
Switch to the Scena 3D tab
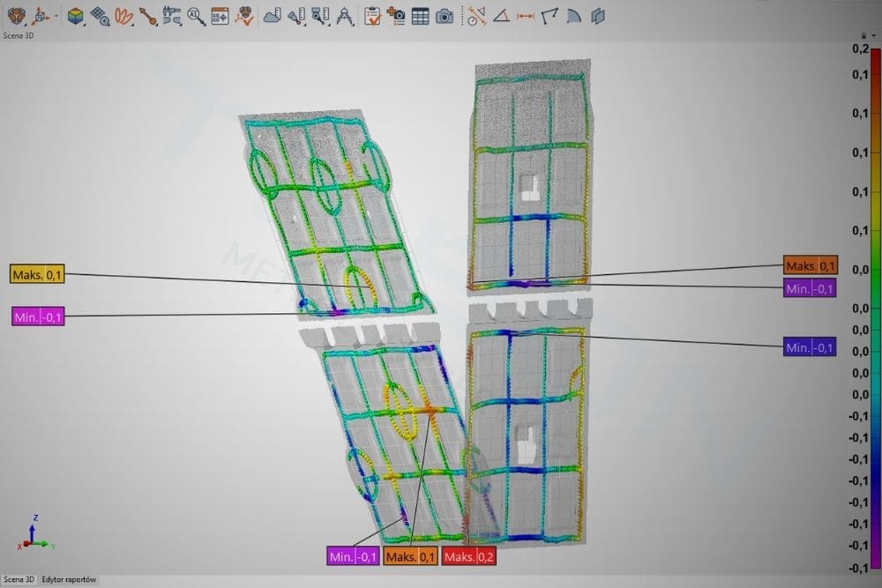pos(18,580)
